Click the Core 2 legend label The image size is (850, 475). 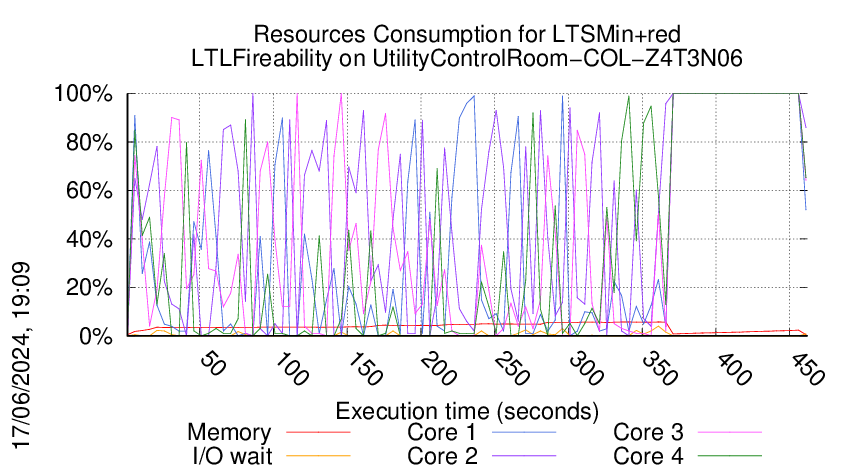(442, 456)
